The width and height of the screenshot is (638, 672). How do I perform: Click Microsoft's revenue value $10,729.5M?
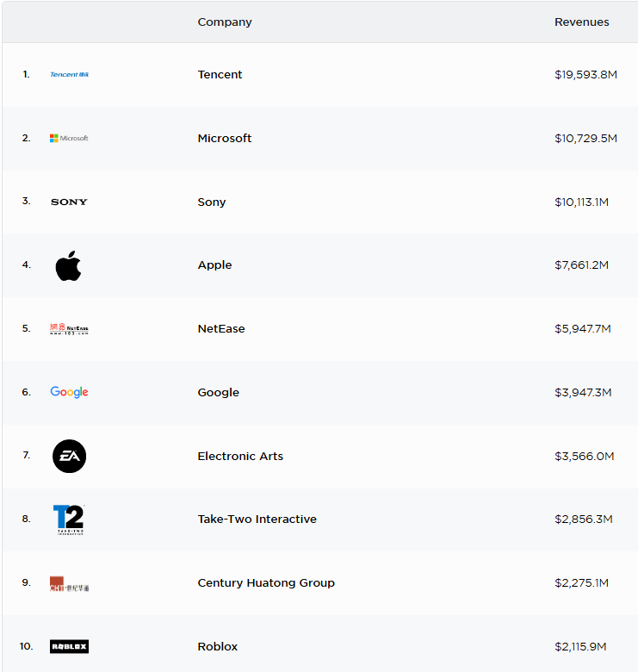[585, 138]
